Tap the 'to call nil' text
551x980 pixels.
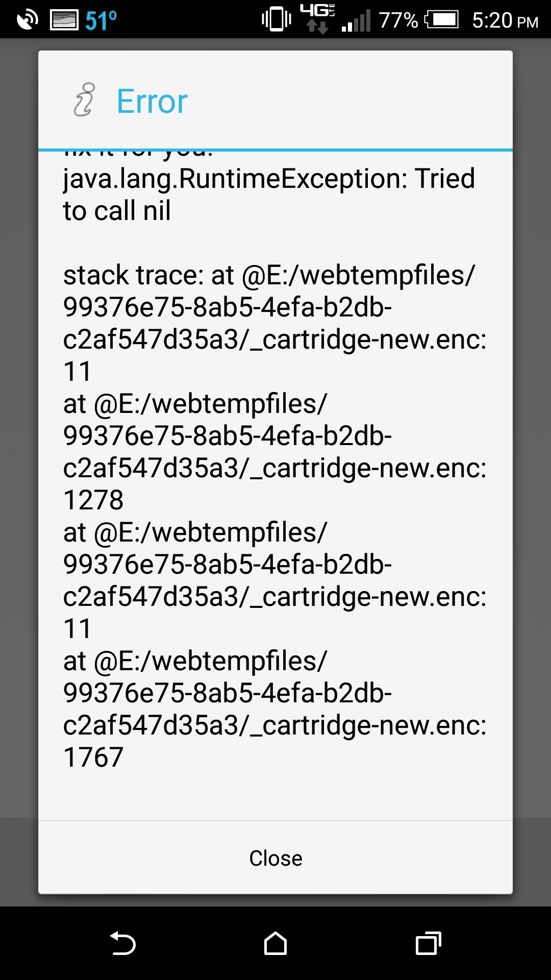(117, 211)
